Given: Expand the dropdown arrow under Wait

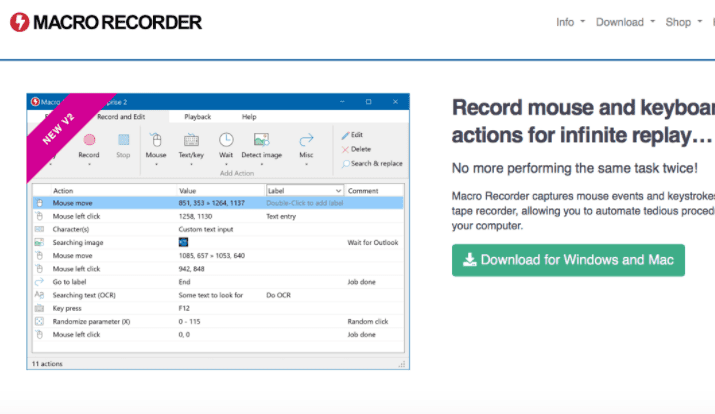Looking at the screenshot, I should point(226,165).
